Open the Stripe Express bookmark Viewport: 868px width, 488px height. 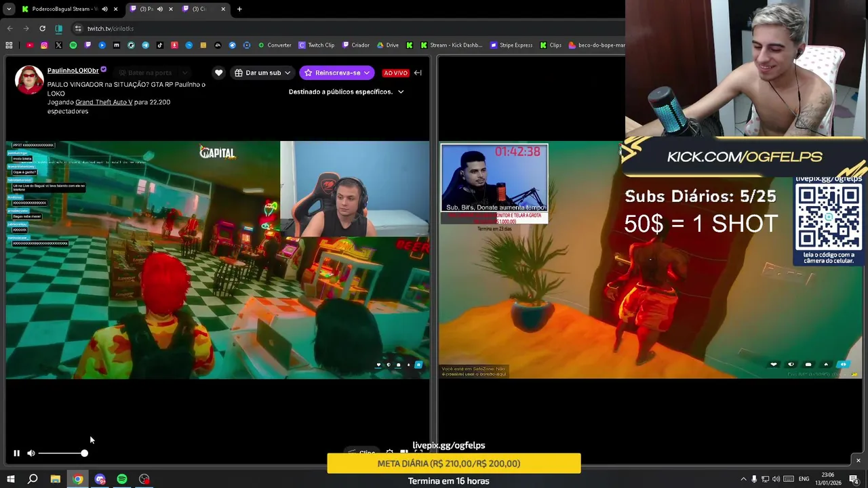tap(511, 45)
